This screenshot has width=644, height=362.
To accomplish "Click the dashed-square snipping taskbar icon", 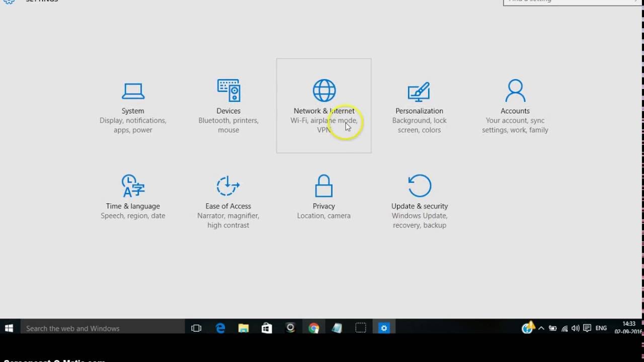I will pos(361,328).
